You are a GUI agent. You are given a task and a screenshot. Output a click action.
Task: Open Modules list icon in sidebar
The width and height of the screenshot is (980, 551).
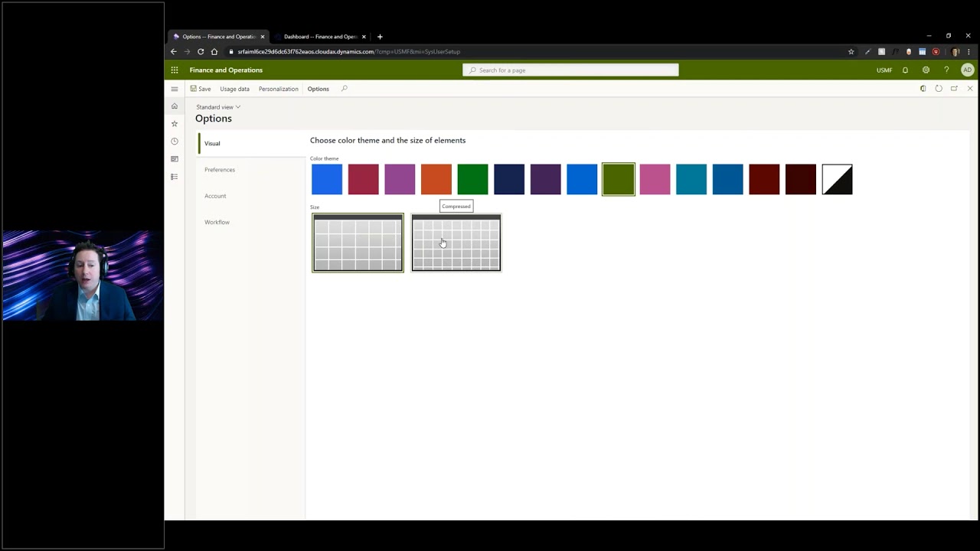pos(175,177)
